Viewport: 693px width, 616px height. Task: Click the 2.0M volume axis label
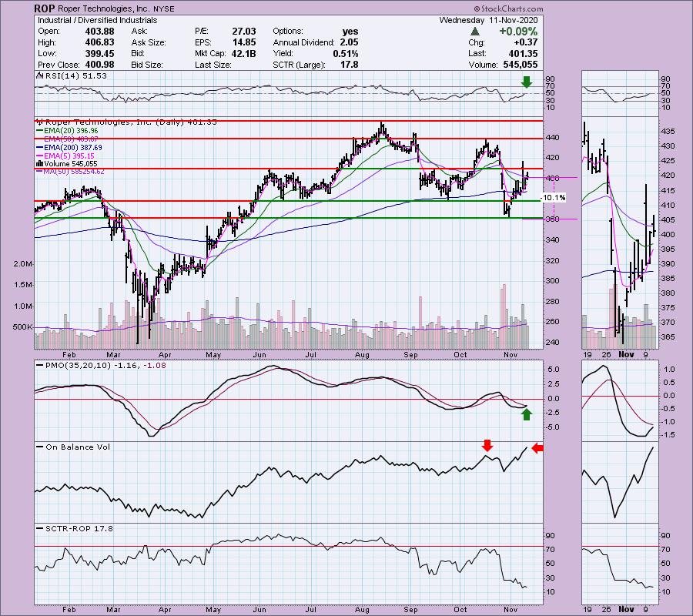[23, 264]
